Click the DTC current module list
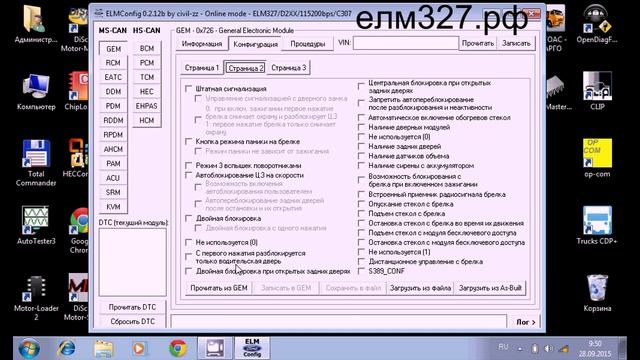 [x=133, y=262]
